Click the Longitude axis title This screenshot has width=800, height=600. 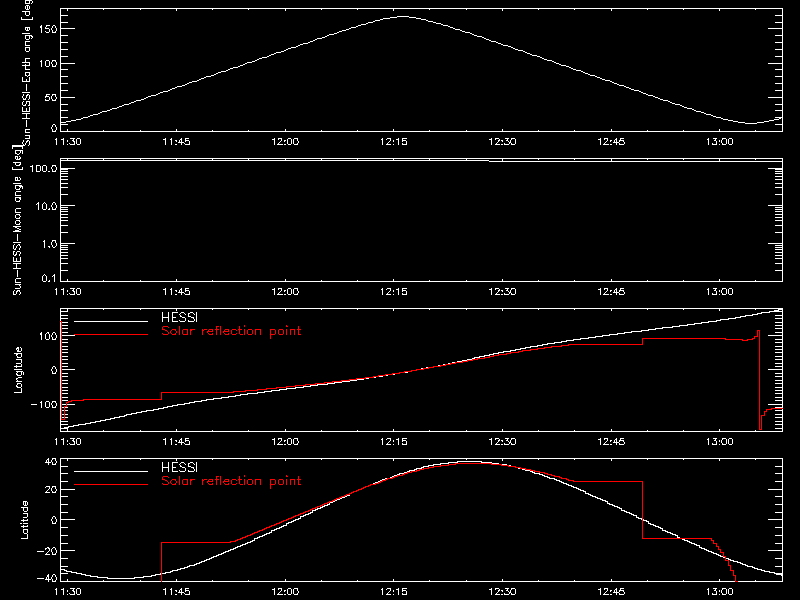[18, 370]
